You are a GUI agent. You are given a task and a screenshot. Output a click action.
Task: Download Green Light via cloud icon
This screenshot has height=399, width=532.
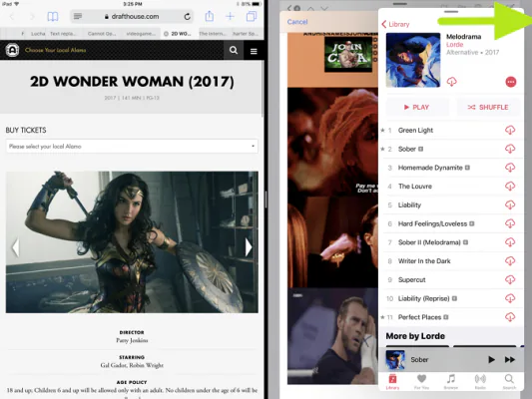click(510, 130)
